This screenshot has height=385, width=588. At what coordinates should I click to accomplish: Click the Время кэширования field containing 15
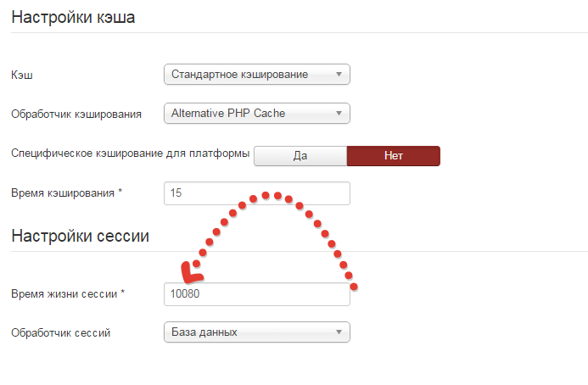256,193
